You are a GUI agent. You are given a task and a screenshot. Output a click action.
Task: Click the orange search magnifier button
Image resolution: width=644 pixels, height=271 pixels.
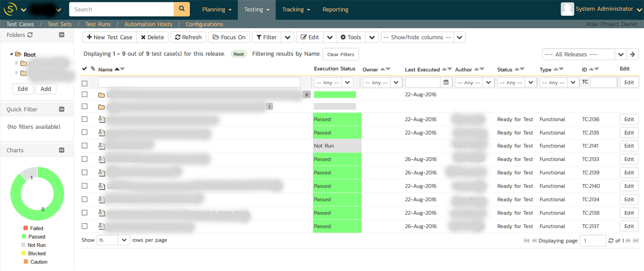pyautogui.click(x=182, y=9)
